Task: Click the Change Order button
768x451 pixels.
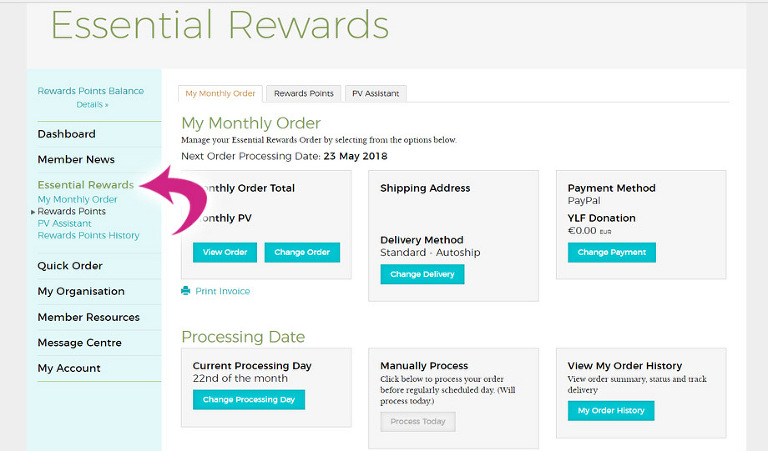Action: (x=302, y=252)
